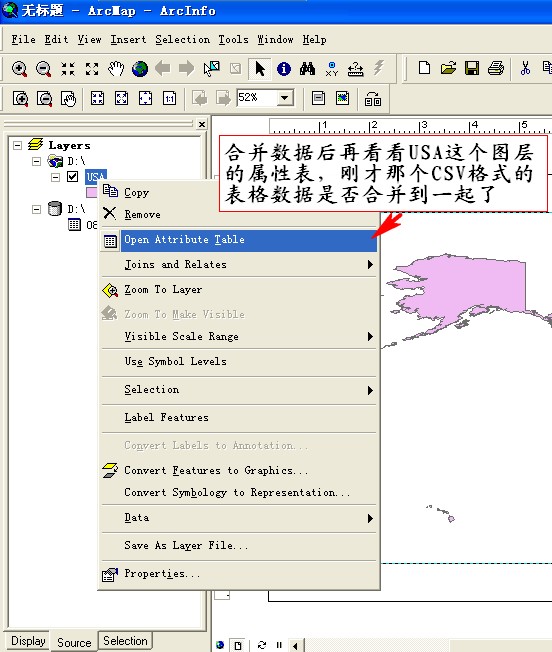Click the Go To XY tool

click(x=332, y=69)
